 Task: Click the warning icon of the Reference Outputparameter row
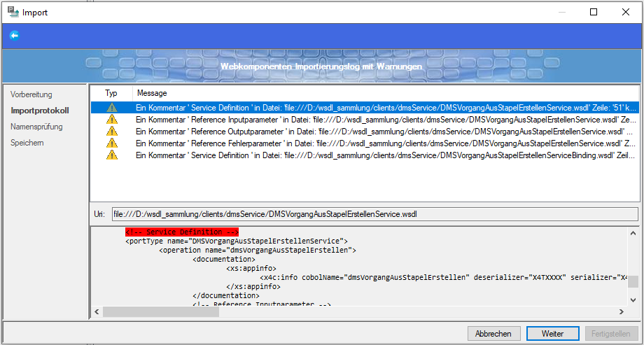[x=111, y=132]
